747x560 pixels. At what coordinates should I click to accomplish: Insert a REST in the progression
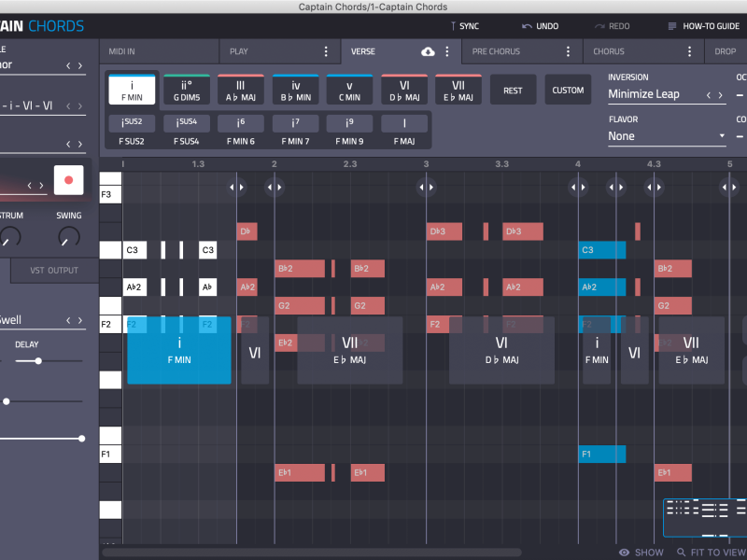point(513,90)
